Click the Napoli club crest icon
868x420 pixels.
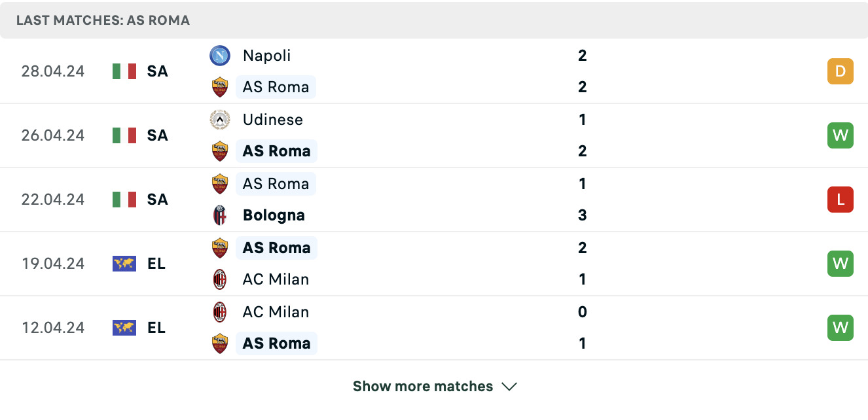pyautogui.click(x=220, y=56)
